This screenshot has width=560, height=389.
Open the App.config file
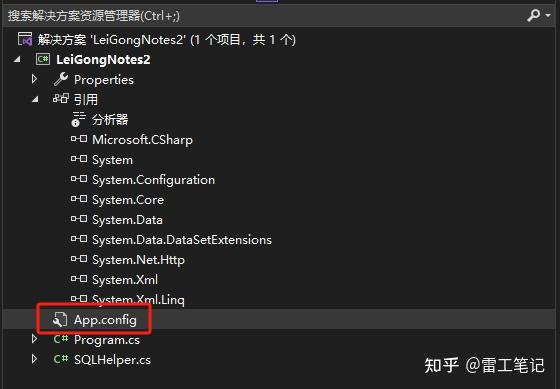click(x=105, y=320)
